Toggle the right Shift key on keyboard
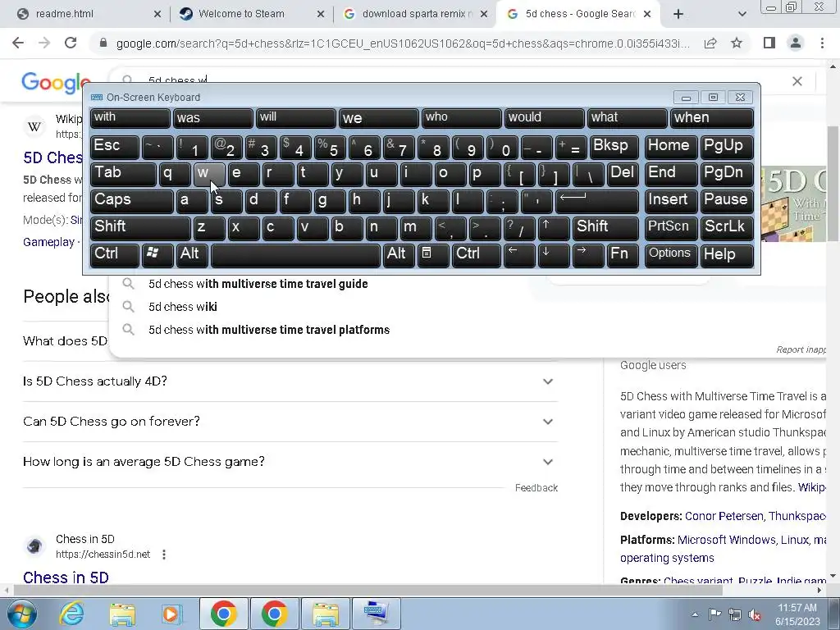 click(606, 228)
